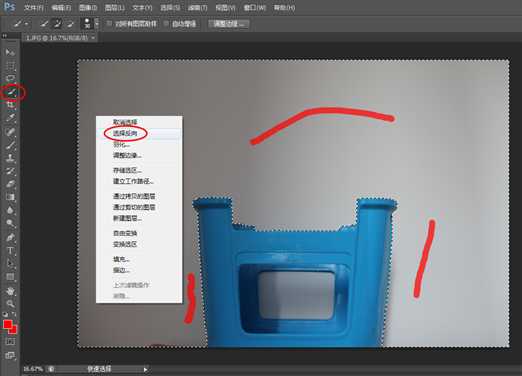Open the 图像(I) menu

pos(88,7)
